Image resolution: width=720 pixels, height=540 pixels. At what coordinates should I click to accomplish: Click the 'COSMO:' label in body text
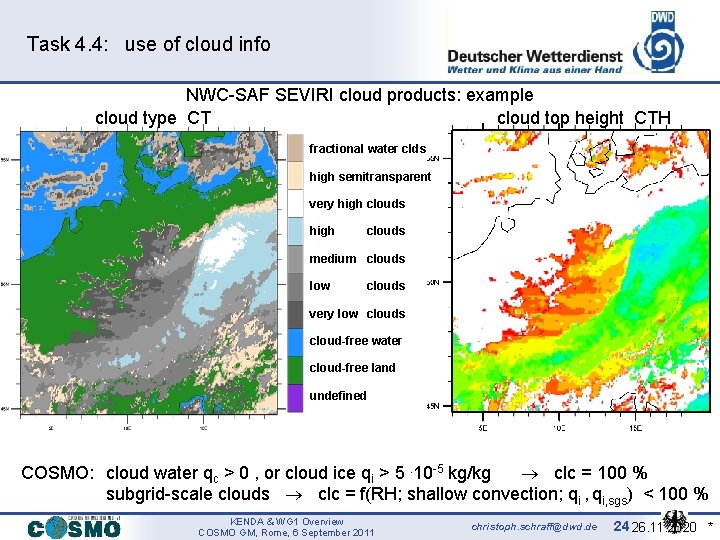[x=58, y=473]
